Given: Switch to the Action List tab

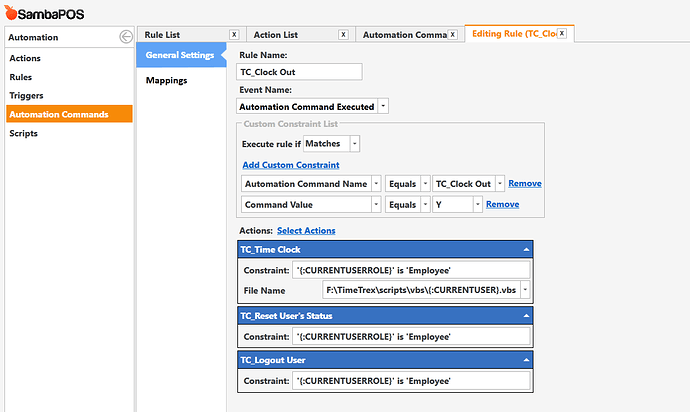Looking at the screenshot, I should (x=276, y=35).
